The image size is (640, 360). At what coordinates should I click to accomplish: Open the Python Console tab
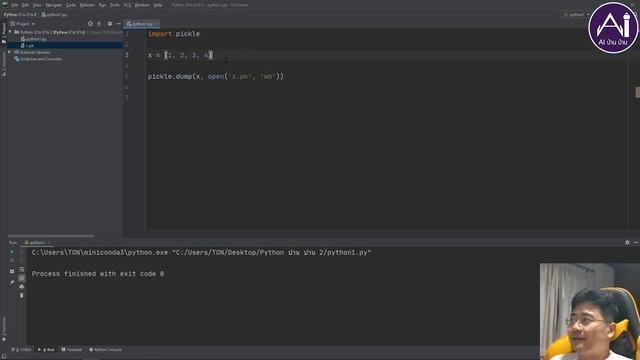pos(106,349)
